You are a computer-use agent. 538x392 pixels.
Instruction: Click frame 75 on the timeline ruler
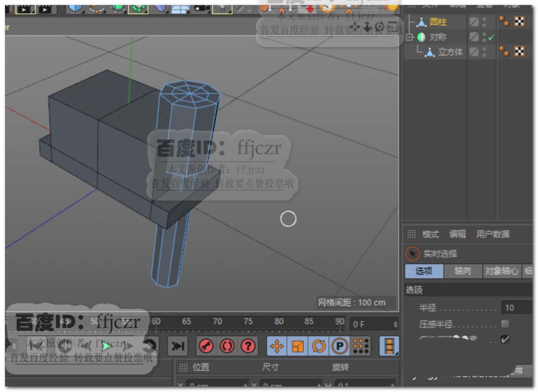247,322
